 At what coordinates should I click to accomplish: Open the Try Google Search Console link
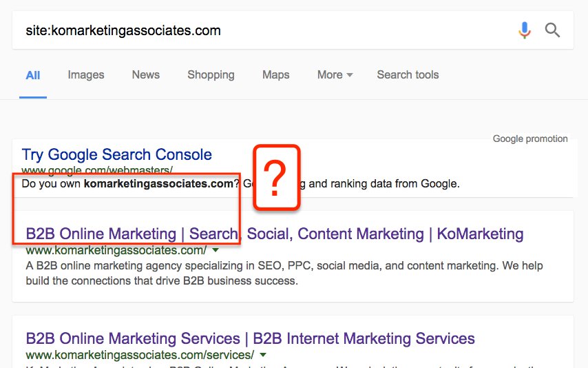click(117, 154)
